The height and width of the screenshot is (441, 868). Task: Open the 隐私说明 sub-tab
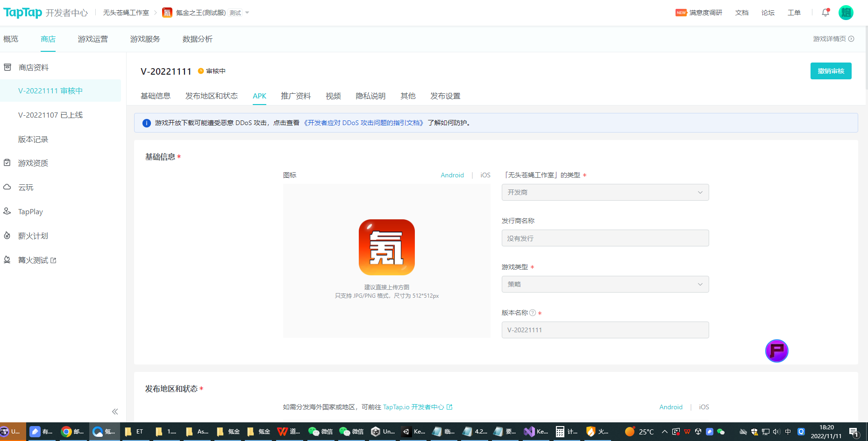(370, 96)
